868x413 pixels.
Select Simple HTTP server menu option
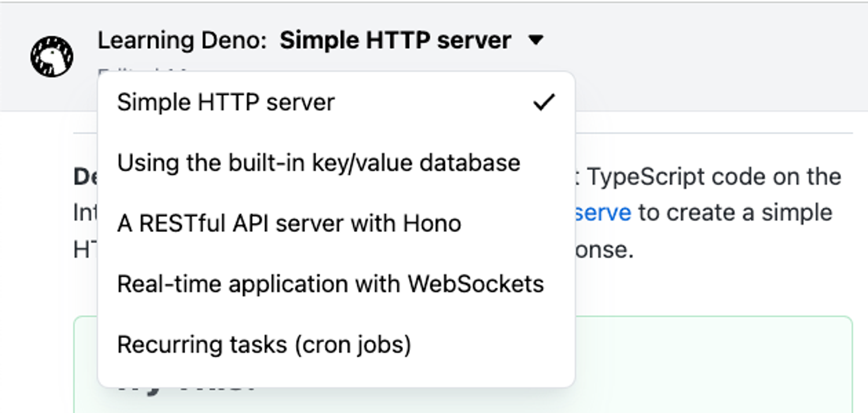pos(226,103)
